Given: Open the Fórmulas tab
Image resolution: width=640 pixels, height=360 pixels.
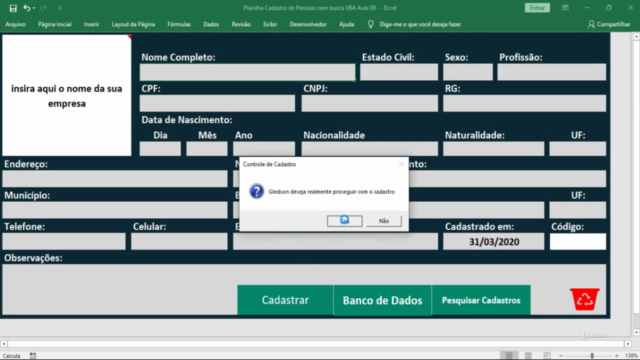Looking at the screenshot, I should 179,24.
